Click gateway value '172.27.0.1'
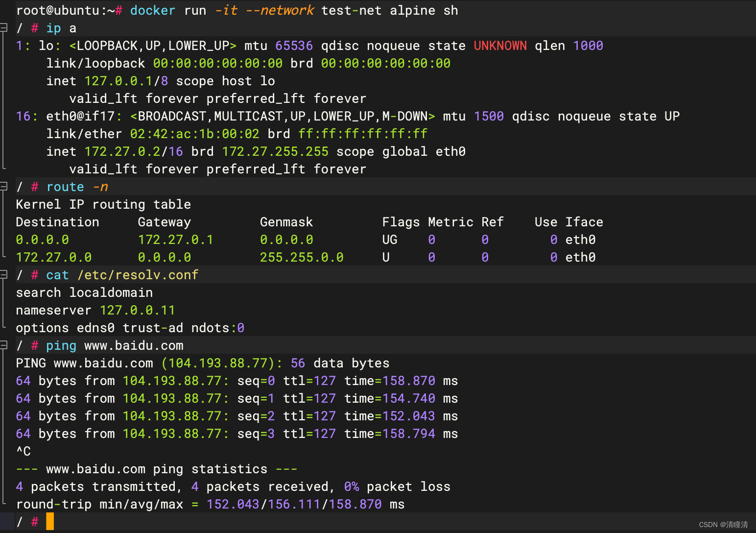 click(175, 240)
